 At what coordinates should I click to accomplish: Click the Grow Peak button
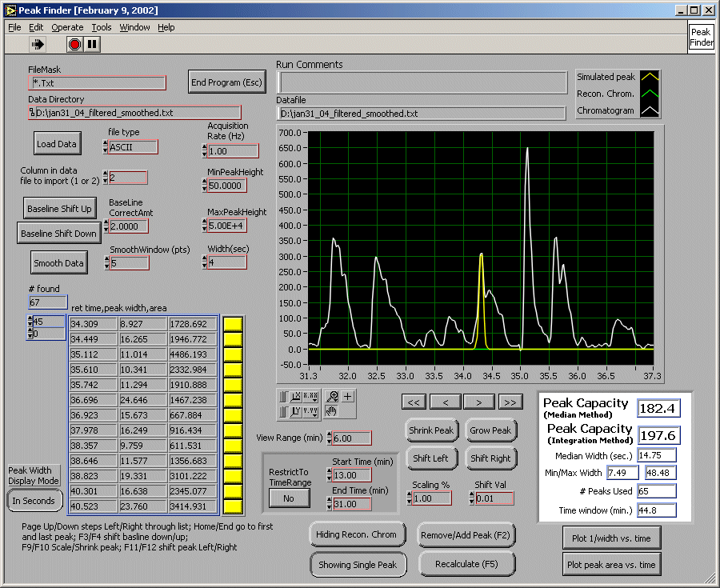click(490, 430)
